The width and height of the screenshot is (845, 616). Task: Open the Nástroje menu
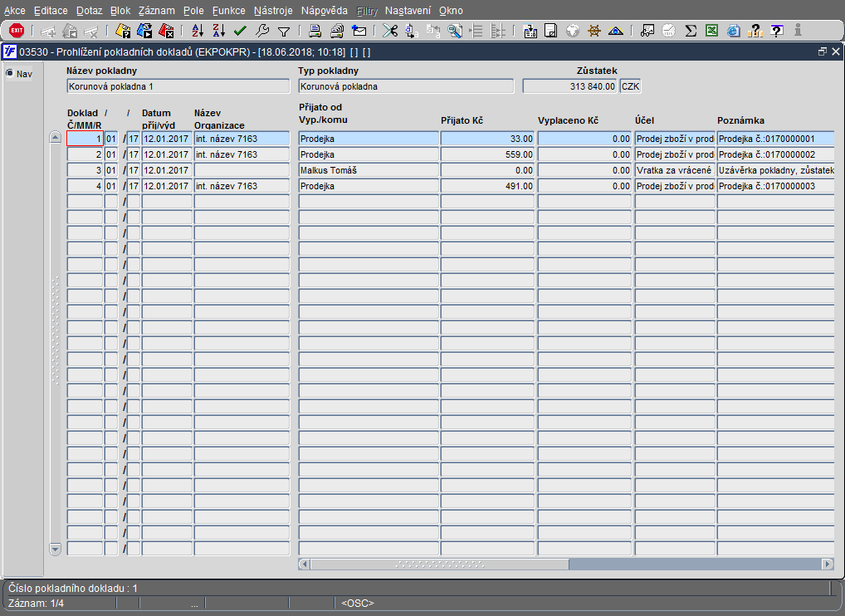coord(273,10)
